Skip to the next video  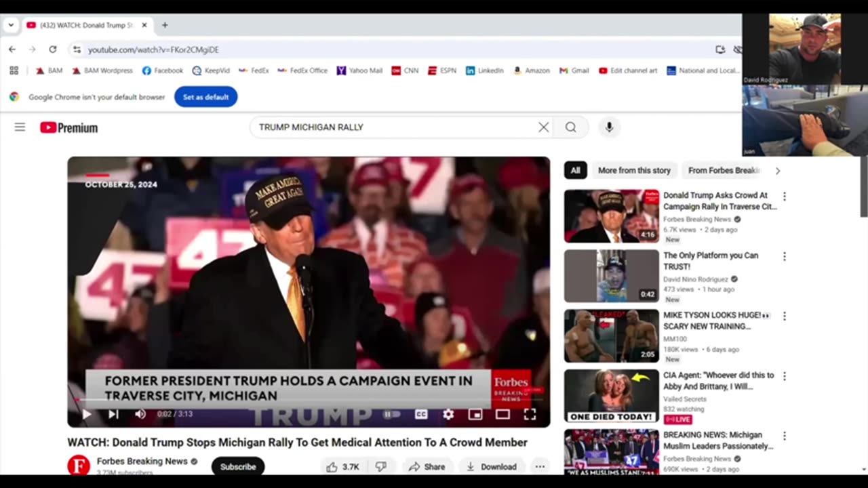point(113,414)
